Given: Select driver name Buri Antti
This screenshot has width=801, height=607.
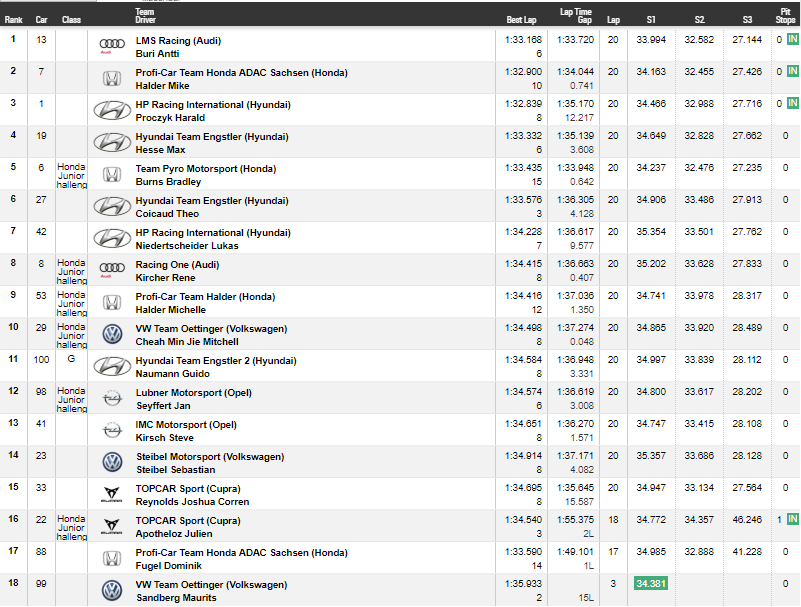Looking at the screenshot, I should click(157, 54).
